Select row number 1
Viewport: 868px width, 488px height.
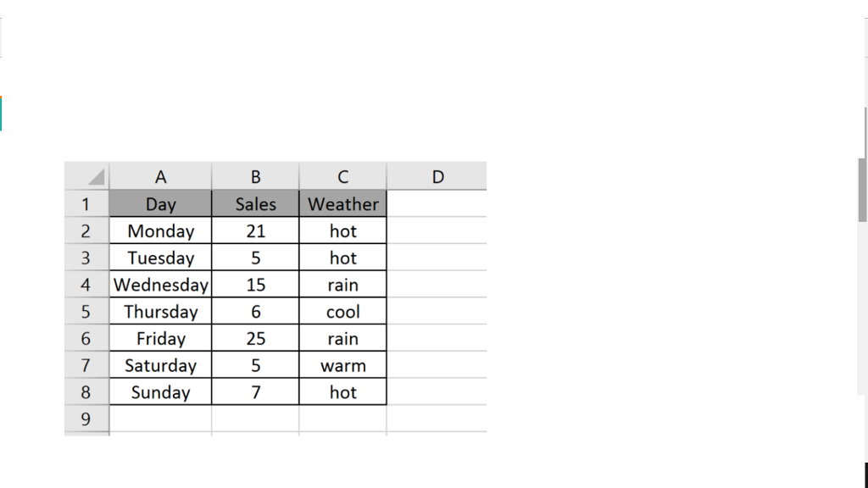(86, 203)
